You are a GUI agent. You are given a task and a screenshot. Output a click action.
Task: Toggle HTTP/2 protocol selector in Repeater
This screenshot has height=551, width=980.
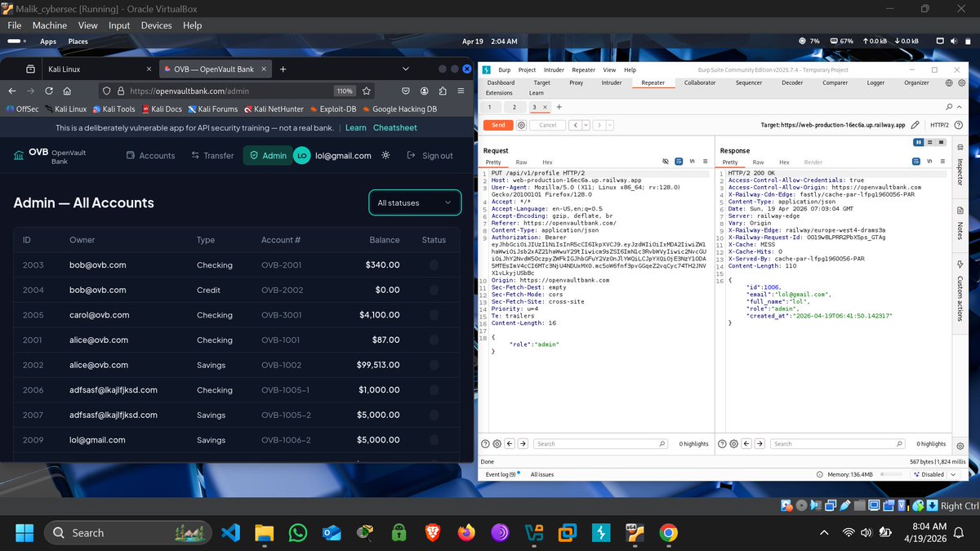(939, 125)
